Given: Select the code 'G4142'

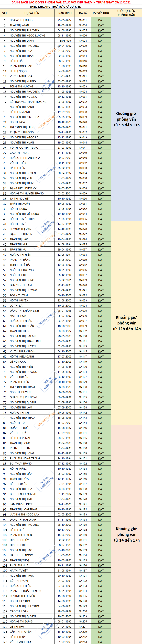Looking at the screenshot, I should point(83,413).
